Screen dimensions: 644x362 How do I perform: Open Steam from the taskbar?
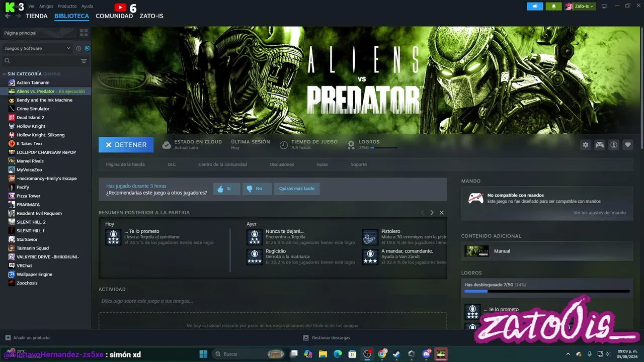pyautogui.click(x=396, y=354)
